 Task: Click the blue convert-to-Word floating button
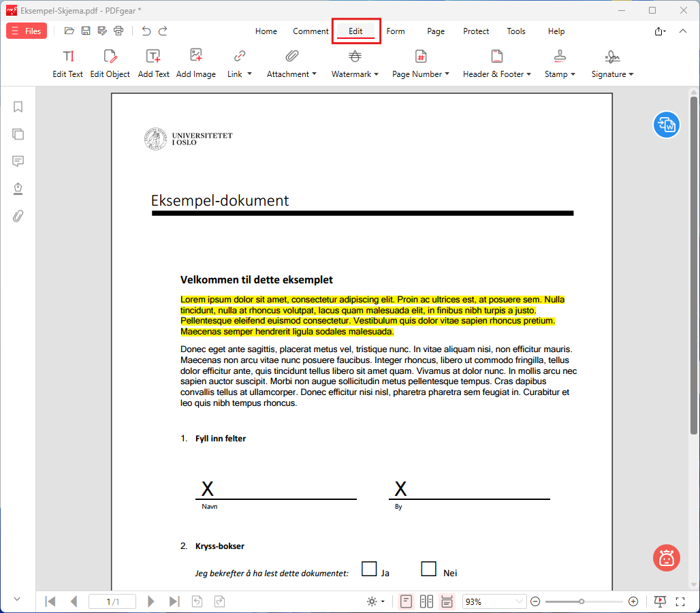coord(666,125)
